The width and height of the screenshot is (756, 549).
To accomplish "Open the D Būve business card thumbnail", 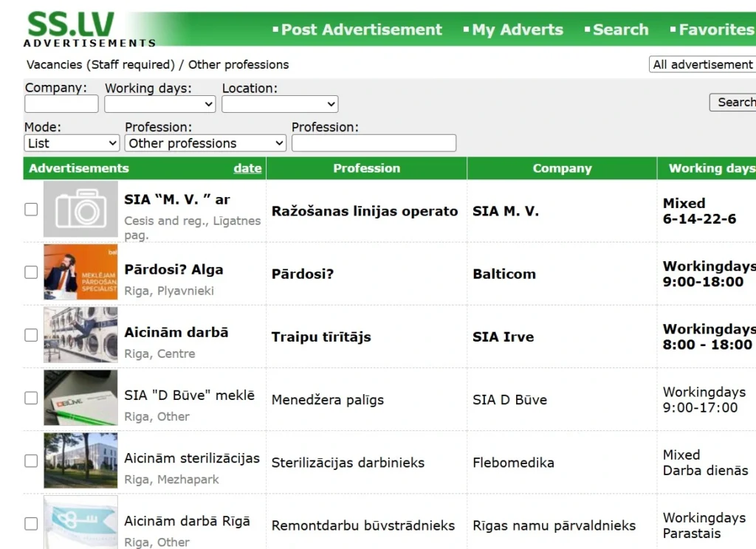I will tap(80, 398).
